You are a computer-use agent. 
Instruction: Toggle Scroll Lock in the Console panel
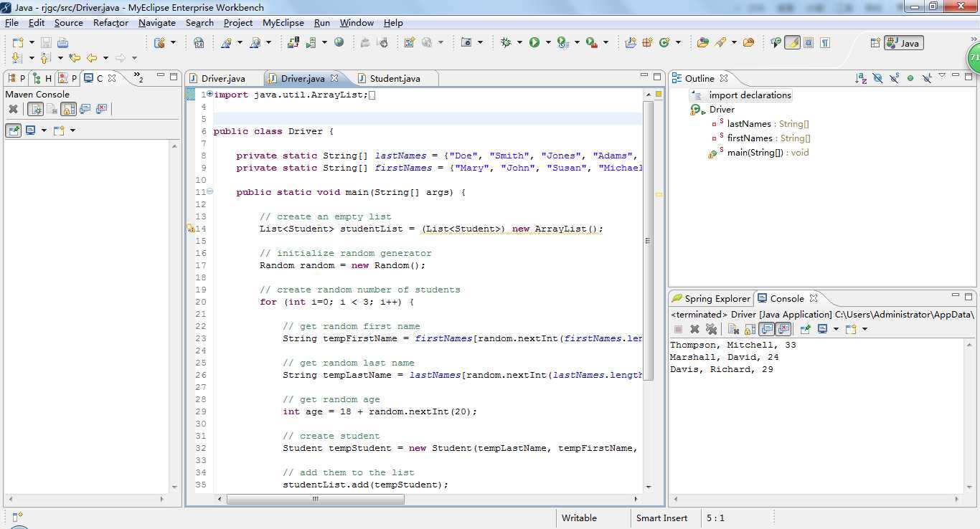pyautogui.click(x=749, y=329)
